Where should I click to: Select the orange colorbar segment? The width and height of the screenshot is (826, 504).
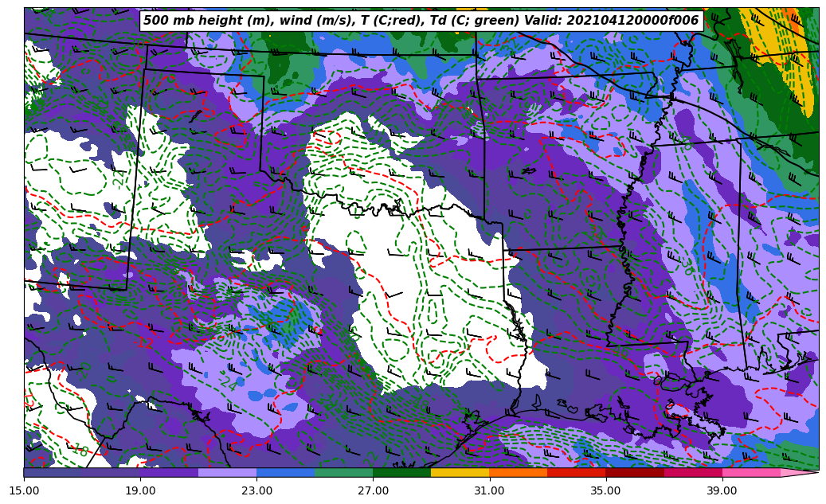click(518, 472)
